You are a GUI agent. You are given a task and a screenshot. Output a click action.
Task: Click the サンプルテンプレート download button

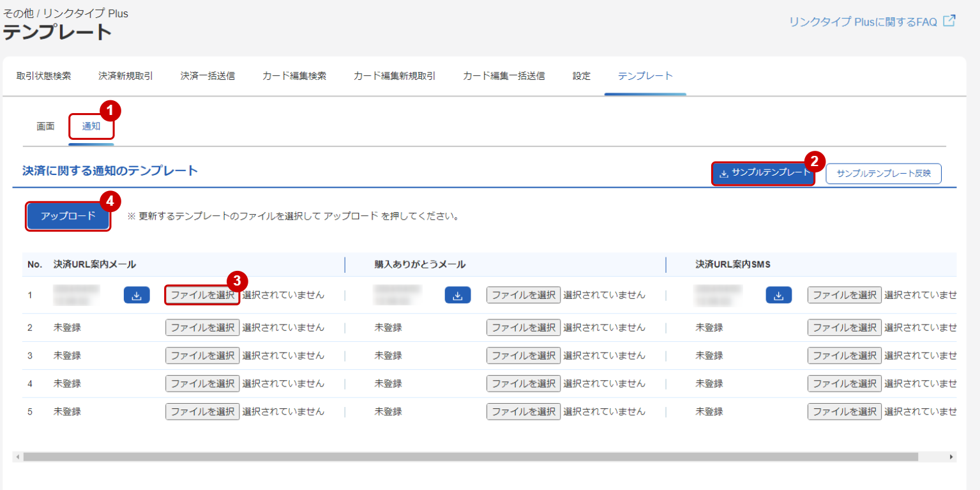tap(764, 173)
